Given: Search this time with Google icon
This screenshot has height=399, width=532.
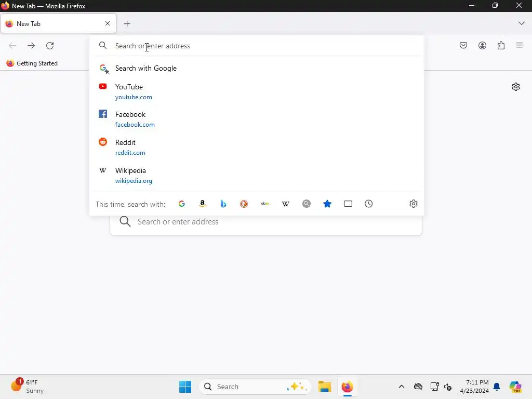Looking at the screenshot, I should click(x=182, y=204).
